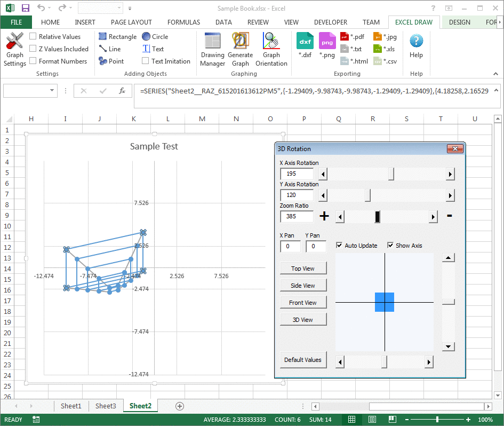This screenshot has width=504, height=426.
Task: Open the Name Box dropdown
Action: click(52, 90)
